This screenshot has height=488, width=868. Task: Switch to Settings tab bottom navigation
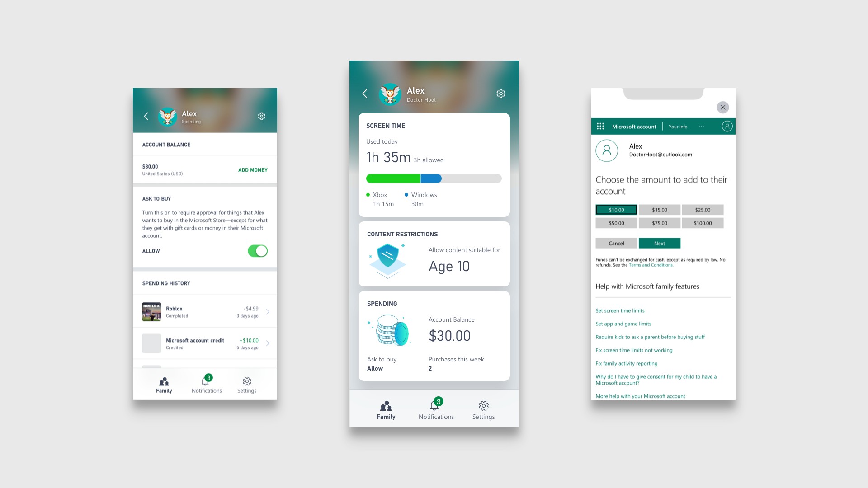coord(483,409)
